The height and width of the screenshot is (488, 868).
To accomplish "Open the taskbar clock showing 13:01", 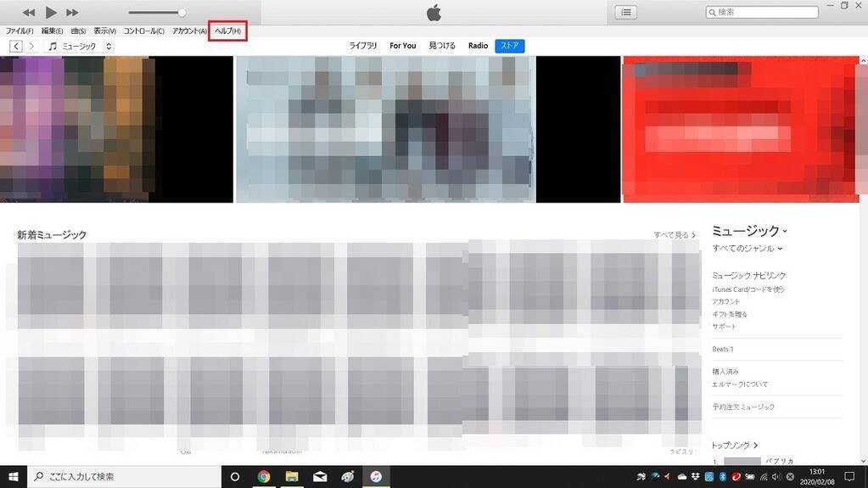I will click(817, 477).
